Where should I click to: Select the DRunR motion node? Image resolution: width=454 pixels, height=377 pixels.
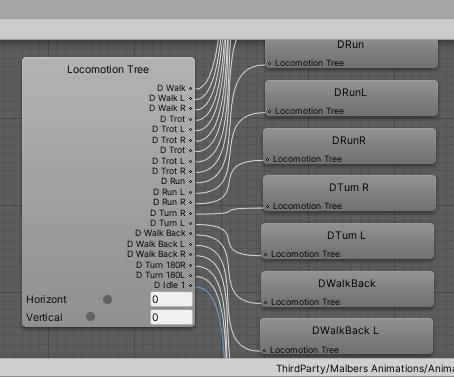349,146
